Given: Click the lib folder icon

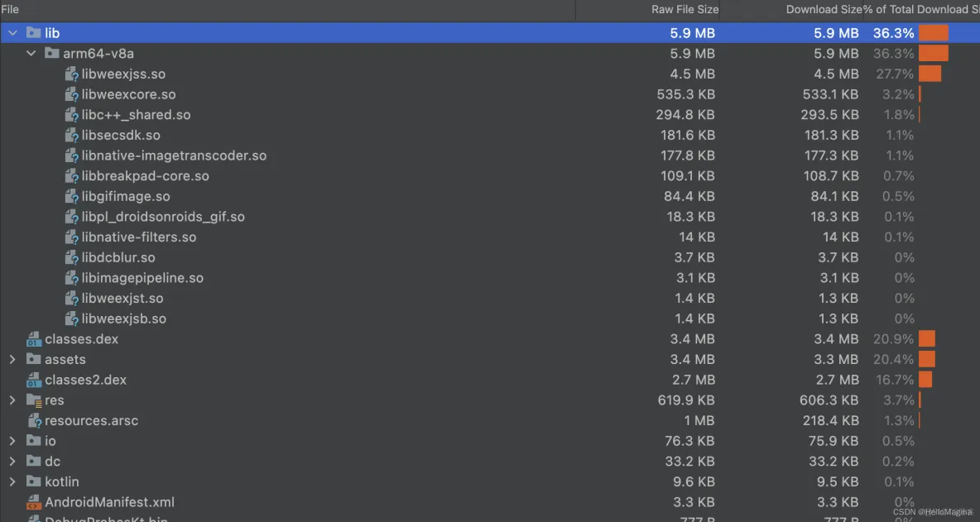Looking at the screenshot, I should [33, 33].
